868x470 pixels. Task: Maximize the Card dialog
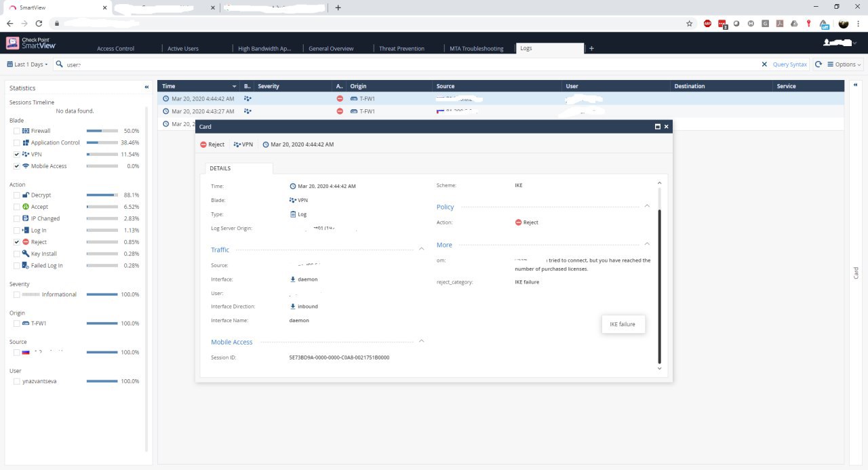click(658, 127)
